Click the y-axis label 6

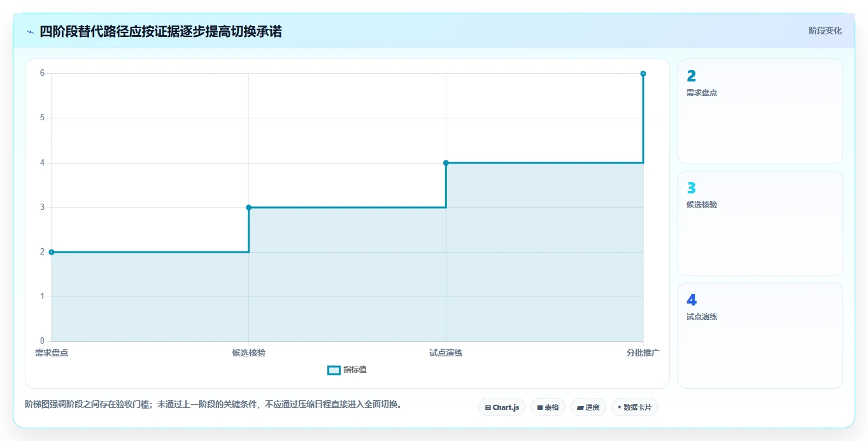(x=42, y=73)
